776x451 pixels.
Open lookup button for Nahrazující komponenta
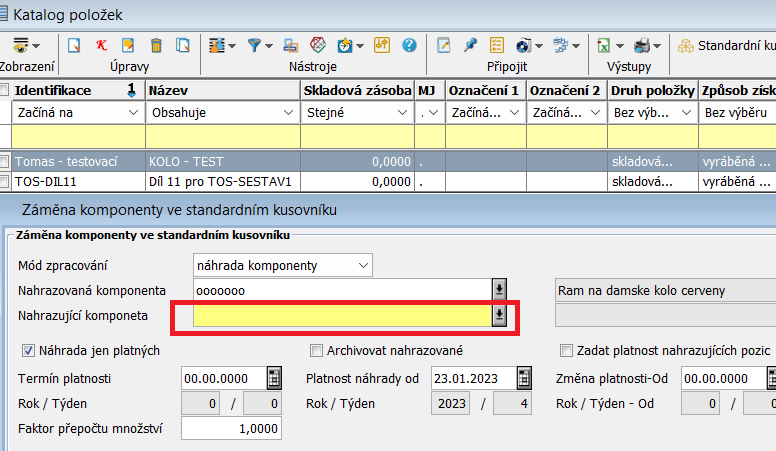500,316
